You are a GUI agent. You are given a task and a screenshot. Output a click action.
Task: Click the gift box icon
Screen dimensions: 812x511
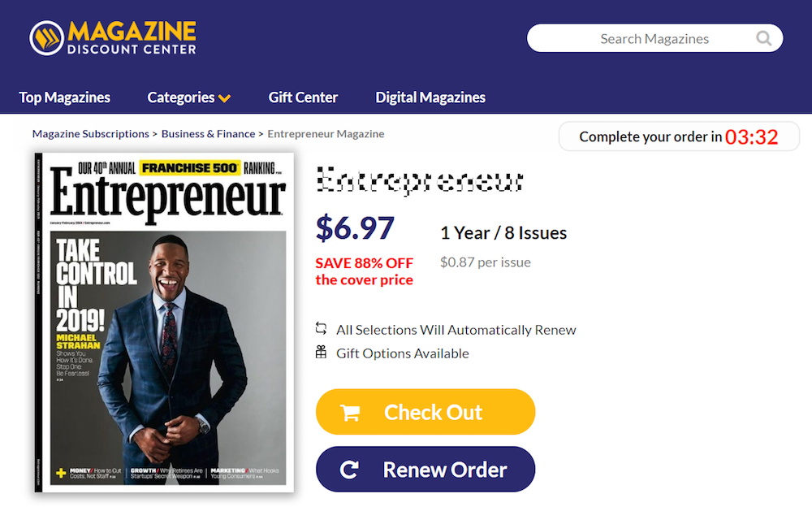click(322, 353)
